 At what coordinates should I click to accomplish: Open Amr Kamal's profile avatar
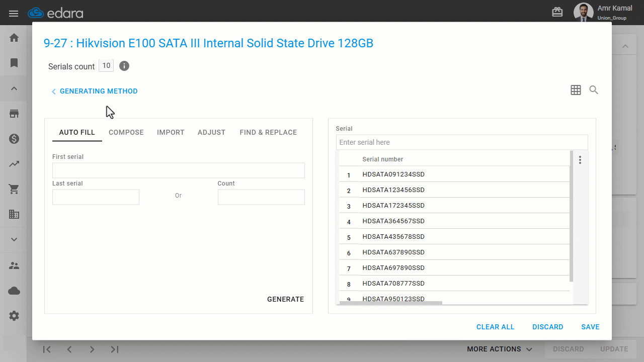[584, 13]
